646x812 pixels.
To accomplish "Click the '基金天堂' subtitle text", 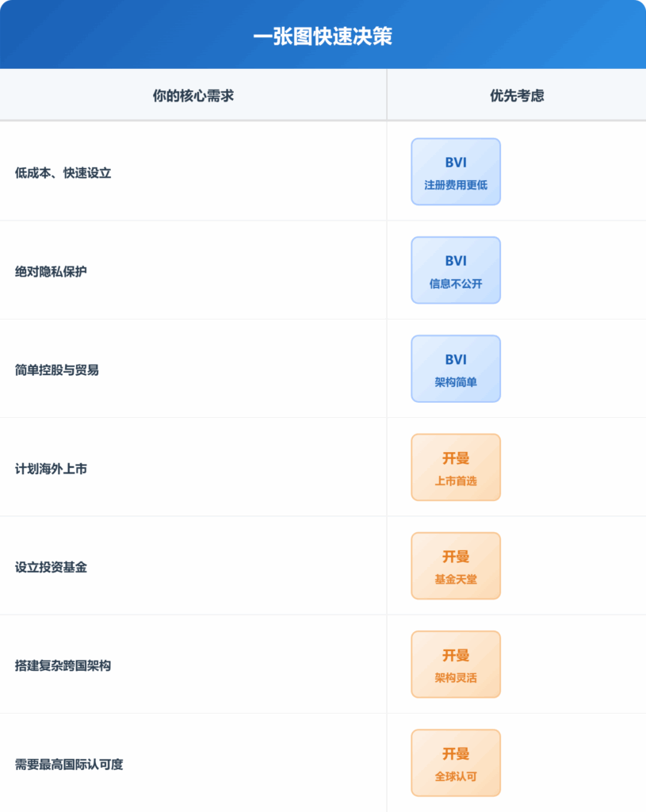I will (x=456, y=580).
